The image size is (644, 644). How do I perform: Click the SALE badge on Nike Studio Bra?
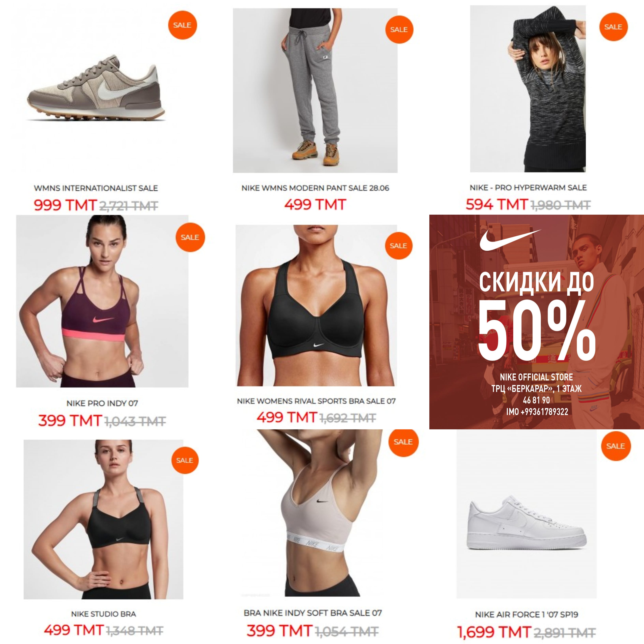pos(185,460)
